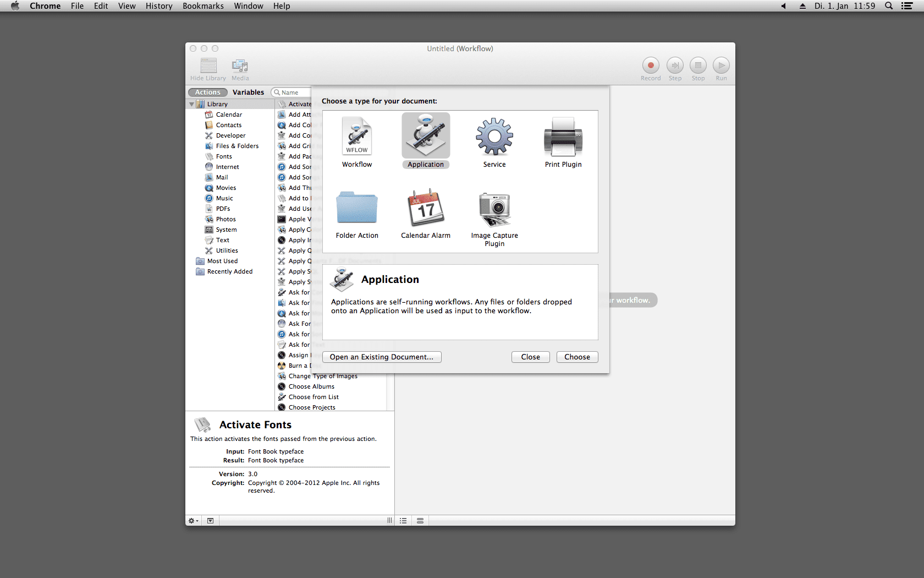Open Notification Center list icon

pos(907,6)
